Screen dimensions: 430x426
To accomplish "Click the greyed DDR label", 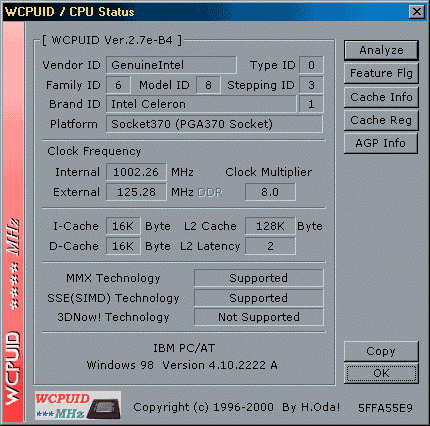I will (x=210, y=192).
